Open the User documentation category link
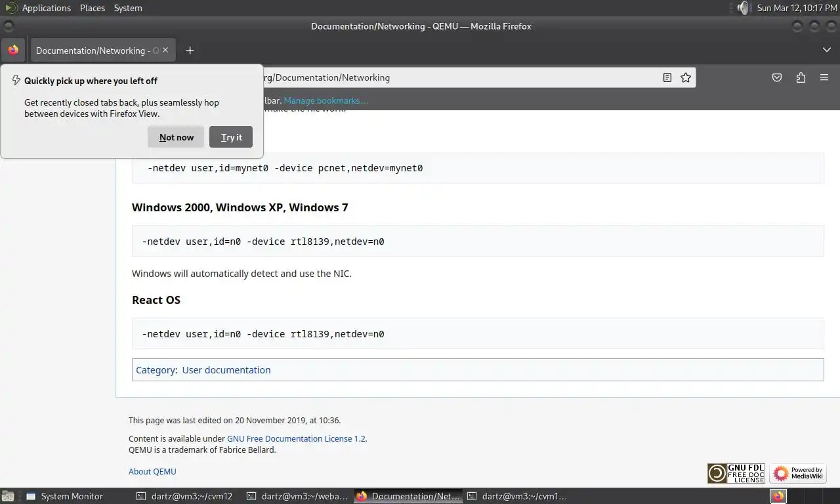The width and height of the screenshot is (840, 504). click(x=226, y=370)
